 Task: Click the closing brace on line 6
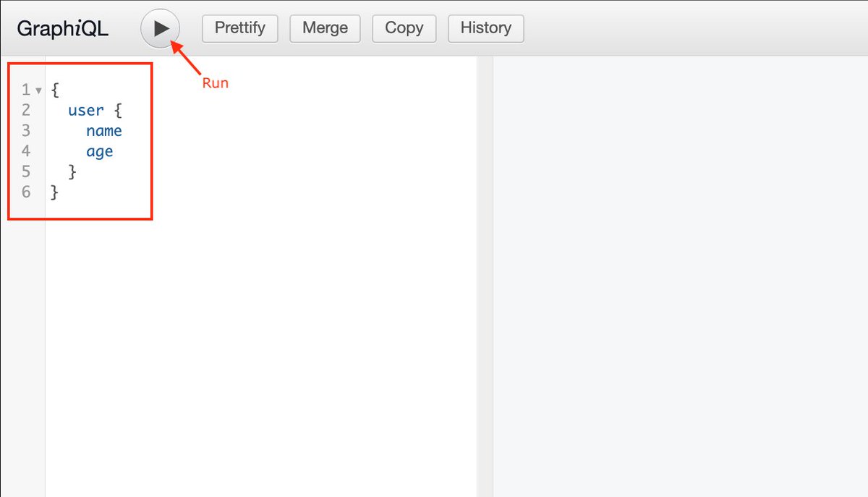(x=55, y=192)
